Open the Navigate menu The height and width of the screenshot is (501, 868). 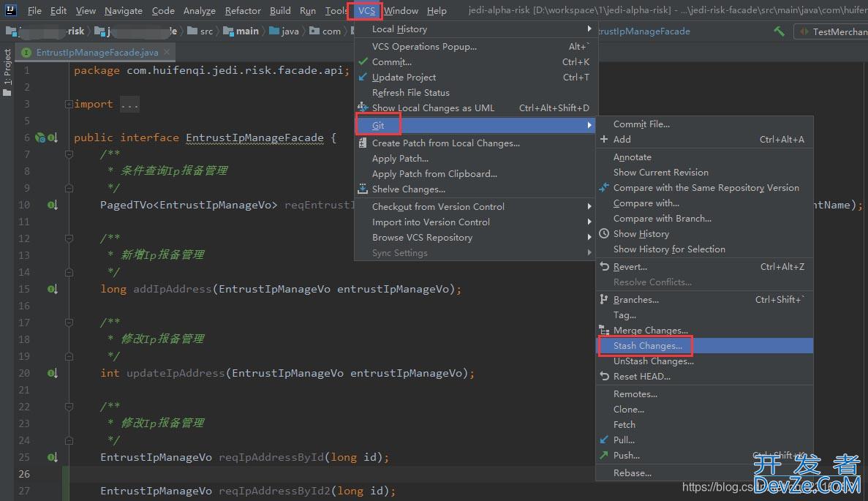tap(124, 10)
